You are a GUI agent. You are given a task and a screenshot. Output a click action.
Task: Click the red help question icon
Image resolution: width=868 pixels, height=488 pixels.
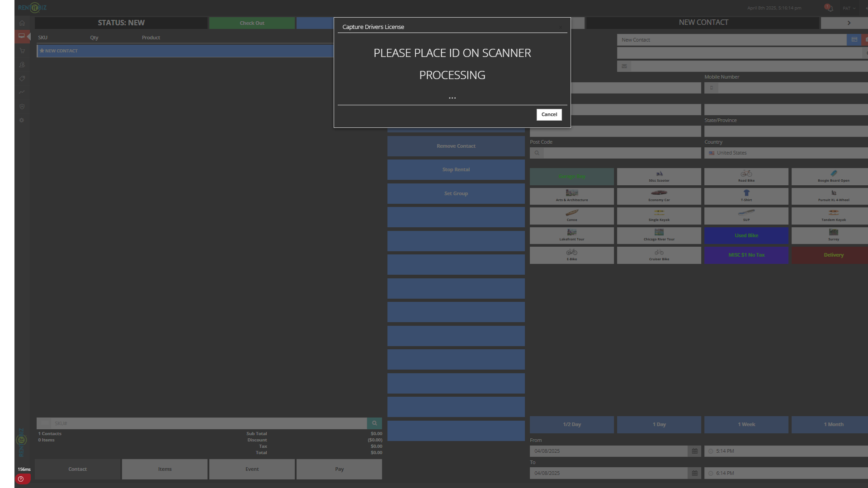pyautogui.click(x=21, y=479)
